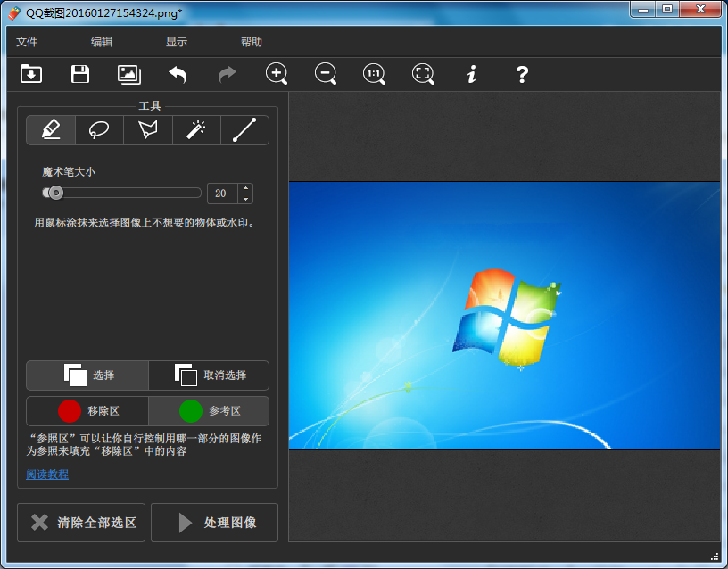Minimize the window
The width and height of the screenshot is (728, 569).
643,10
